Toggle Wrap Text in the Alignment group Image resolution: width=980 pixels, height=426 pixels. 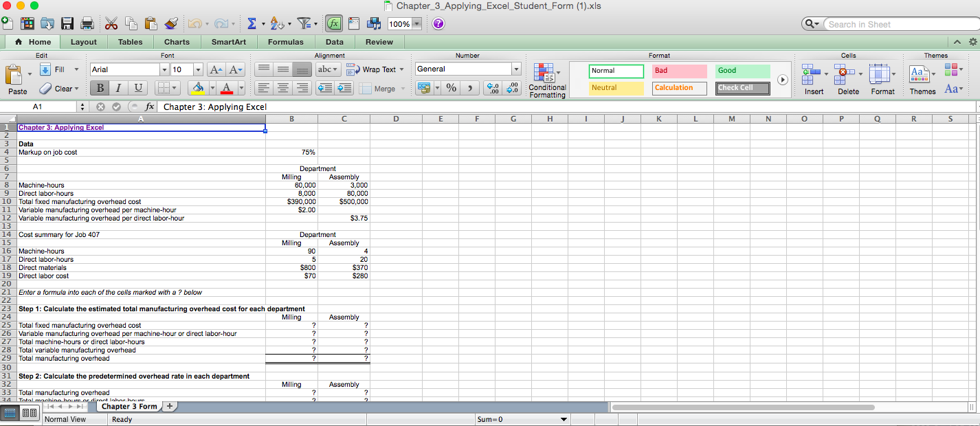pos(371,69)
